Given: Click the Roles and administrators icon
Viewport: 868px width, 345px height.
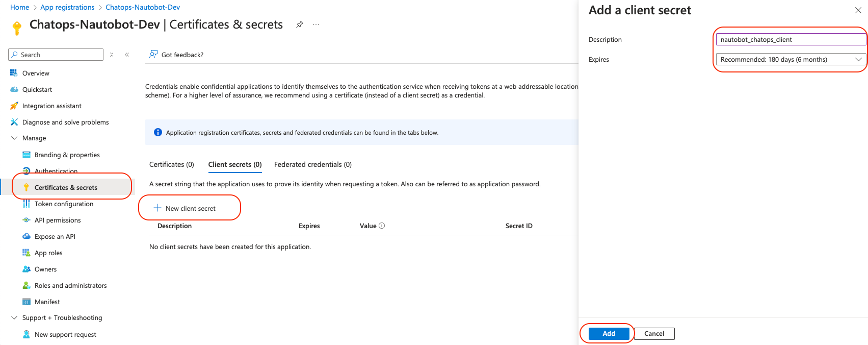Looking at the screenshot, I should click(x=27, y=285).
